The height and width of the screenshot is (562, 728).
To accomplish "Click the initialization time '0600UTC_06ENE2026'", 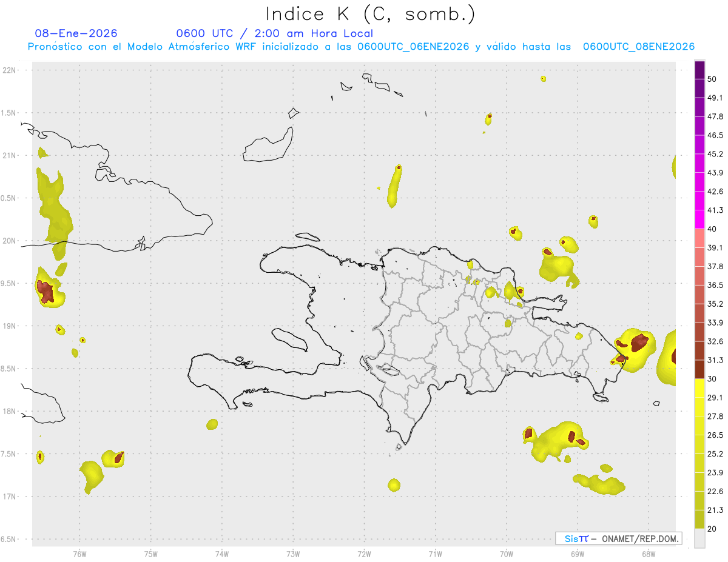I will tap(413, 47).
